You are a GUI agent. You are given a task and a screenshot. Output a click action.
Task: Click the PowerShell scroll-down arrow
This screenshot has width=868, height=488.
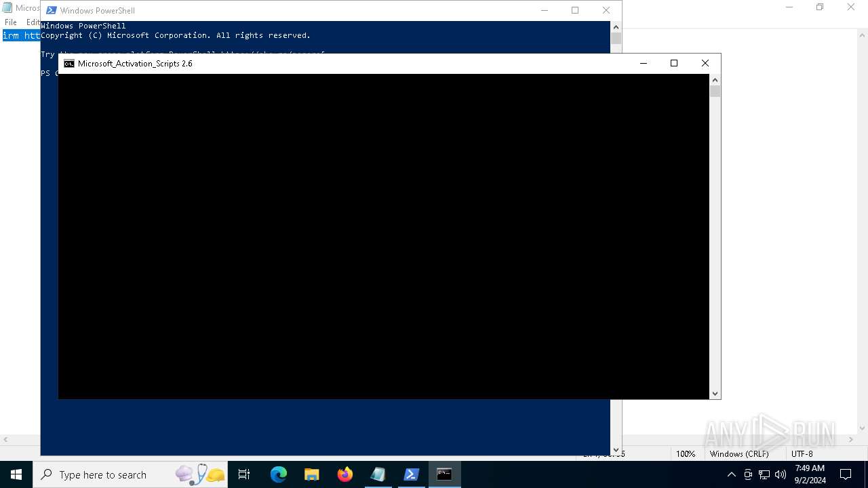tap(616, 449)
